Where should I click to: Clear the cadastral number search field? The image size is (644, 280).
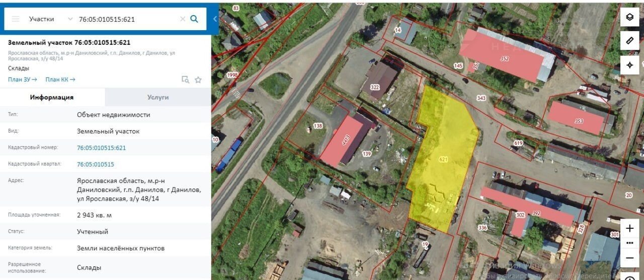[x=183, y=19]
